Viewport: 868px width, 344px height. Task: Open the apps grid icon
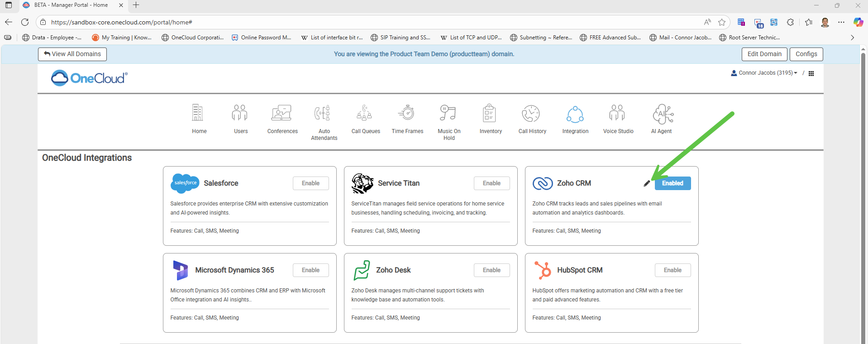(811, 73)
